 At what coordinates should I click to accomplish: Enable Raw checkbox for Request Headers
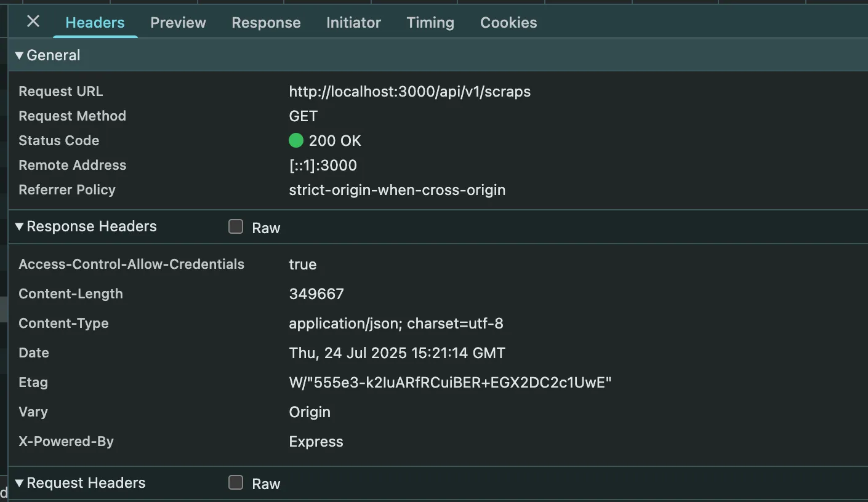pos(236,483)
